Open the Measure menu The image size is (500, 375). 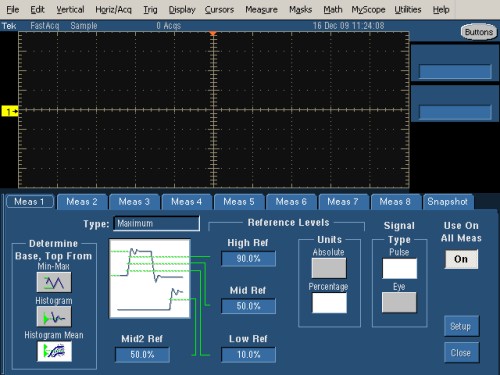coord(261,10)
